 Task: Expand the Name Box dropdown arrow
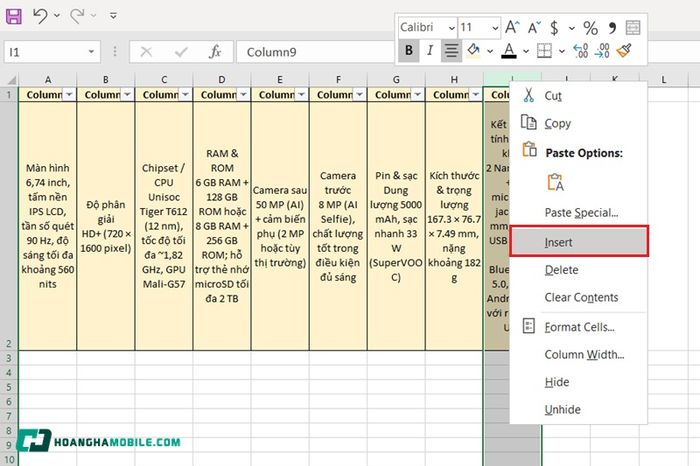pos(91,52)
